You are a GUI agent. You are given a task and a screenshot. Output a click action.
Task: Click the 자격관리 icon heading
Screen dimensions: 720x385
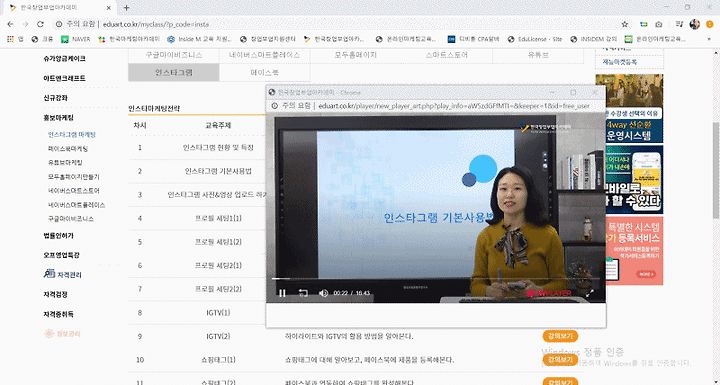pyautogui.click(x=62, y=275)
